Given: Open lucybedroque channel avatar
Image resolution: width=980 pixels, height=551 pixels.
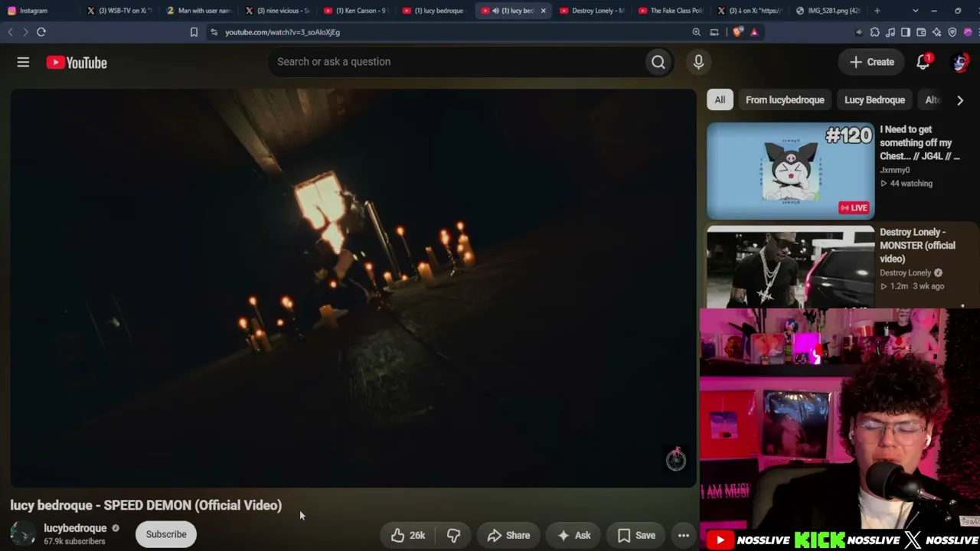Looking at the screenshot, I should (x=23, y=534).
